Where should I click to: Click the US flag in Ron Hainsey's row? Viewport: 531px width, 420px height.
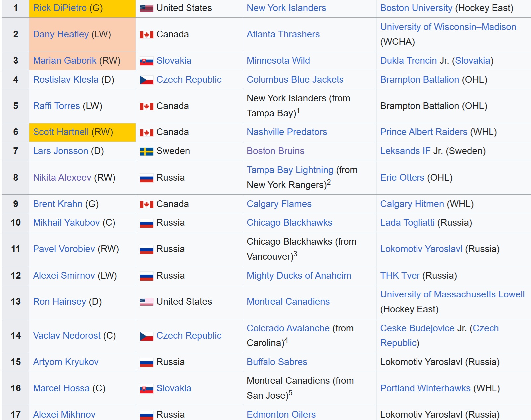pos(146,302)
